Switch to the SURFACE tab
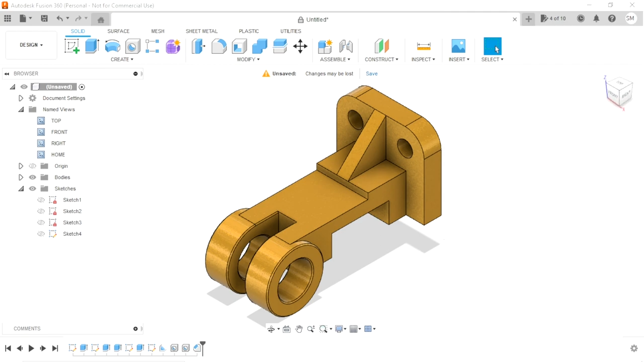The image size is (644, 362). (118, 31)
